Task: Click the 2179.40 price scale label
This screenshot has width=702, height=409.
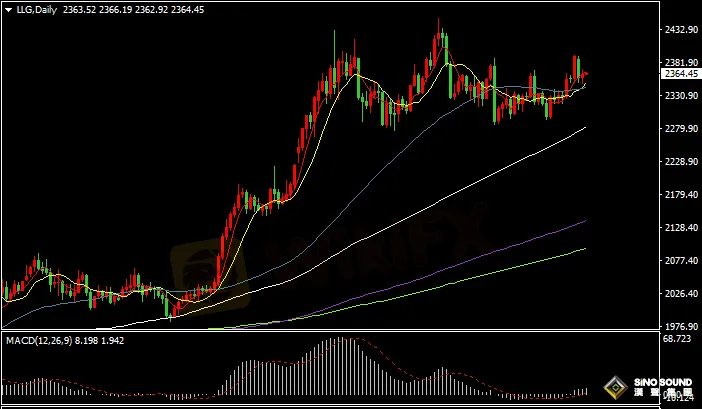Action: [680, 195]
